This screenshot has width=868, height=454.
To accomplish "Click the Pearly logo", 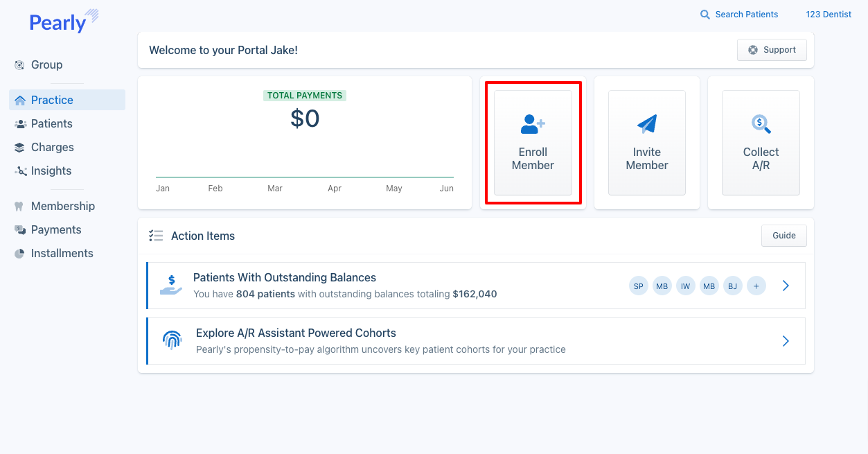I will (63, 22).
